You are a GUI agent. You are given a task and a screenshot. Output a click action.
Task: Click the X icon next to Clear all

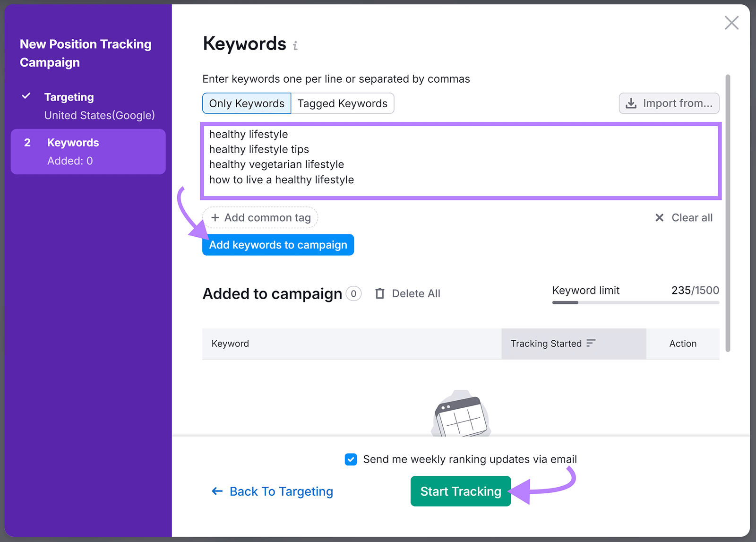point(660,217)
